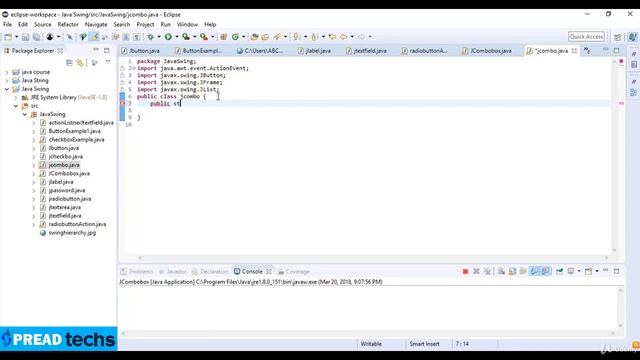640x360 pixels.
Task: Open the Refactor menu
Action: coord(68,24)
